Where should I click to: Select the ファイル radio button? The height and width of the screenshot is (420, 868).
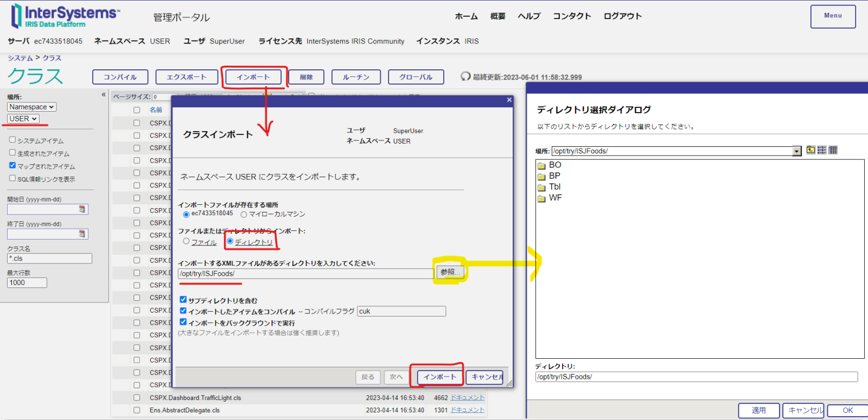pos(187,242)
